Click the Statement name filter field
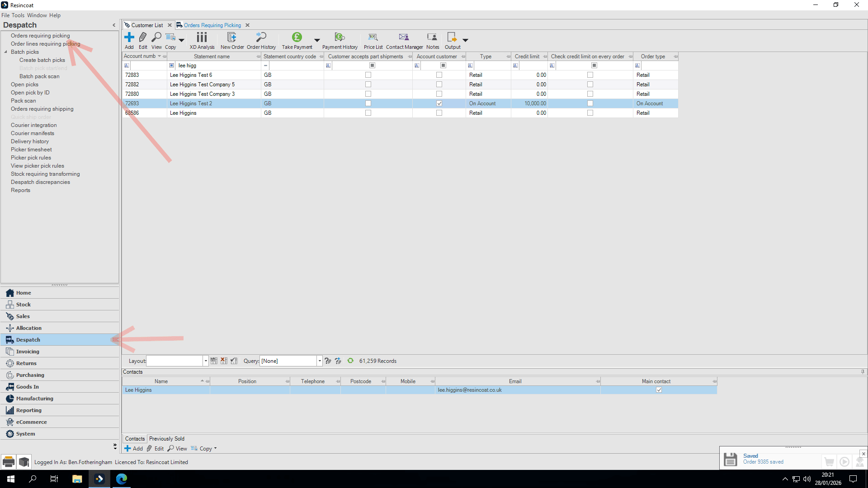868x488 pixels. point(218,66)
